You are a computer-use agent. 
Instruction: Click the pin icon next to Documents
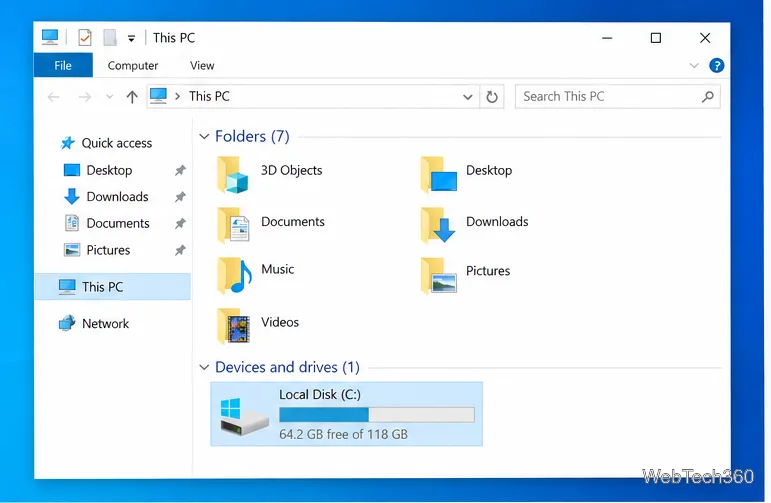[180, 223]
